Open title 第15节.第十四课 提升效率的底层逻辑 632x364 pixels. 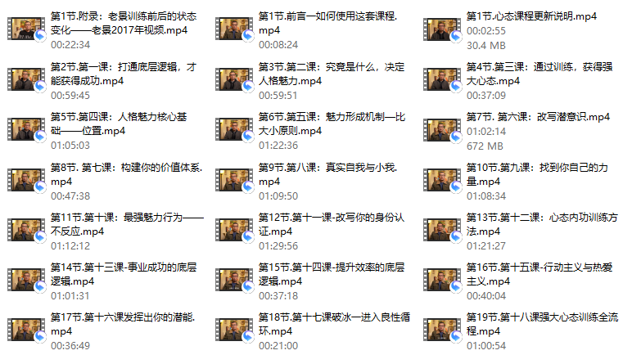pos(332,274)
